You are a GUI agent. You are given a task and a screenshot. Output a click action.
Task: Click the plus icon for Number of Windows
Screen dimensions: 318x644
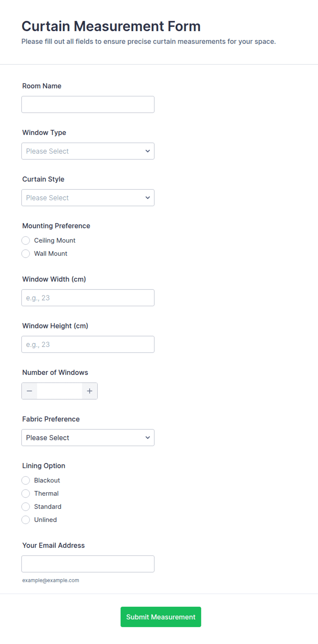pyautogui.click(x=90, y=391)
